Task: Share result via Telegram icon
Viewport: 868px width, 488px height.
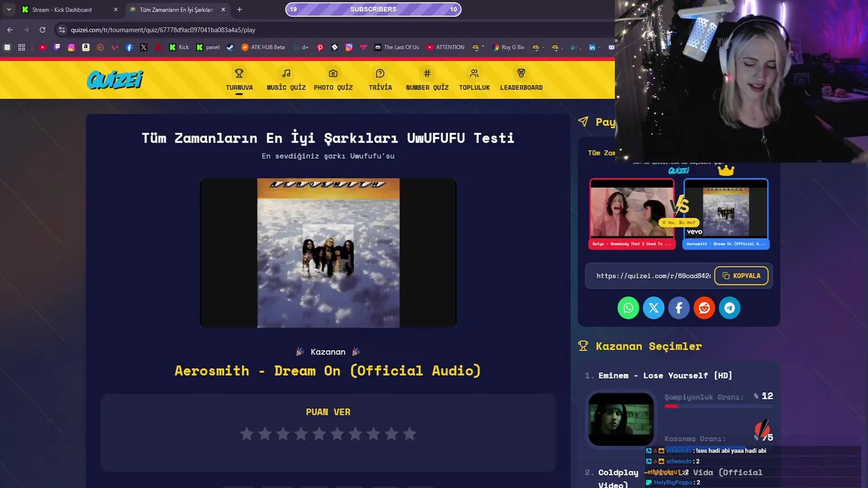Action: [x=730, y=308]
